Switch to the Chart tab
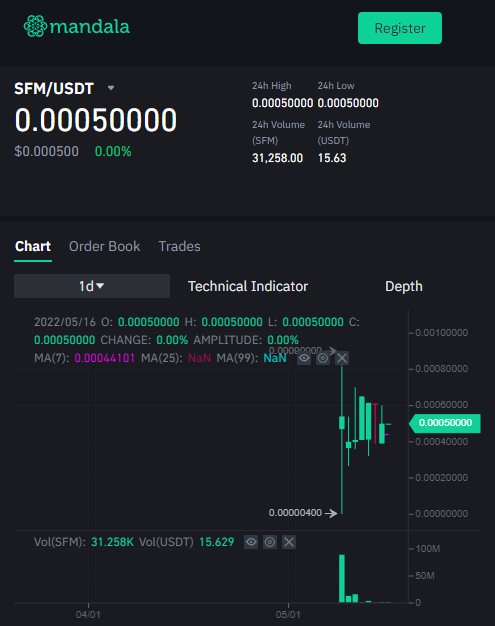This screenshot has height=626, width=495. (x=33, y=246)
